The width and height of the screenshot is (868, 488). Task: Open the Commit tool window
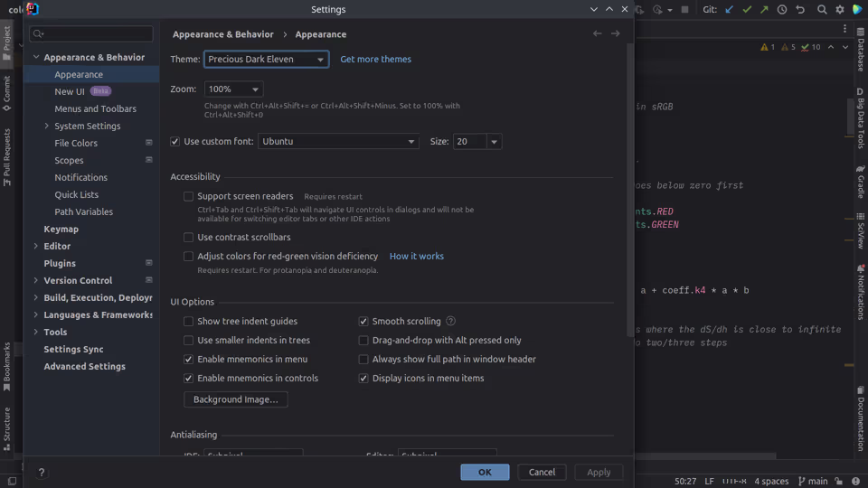(6, 93)
